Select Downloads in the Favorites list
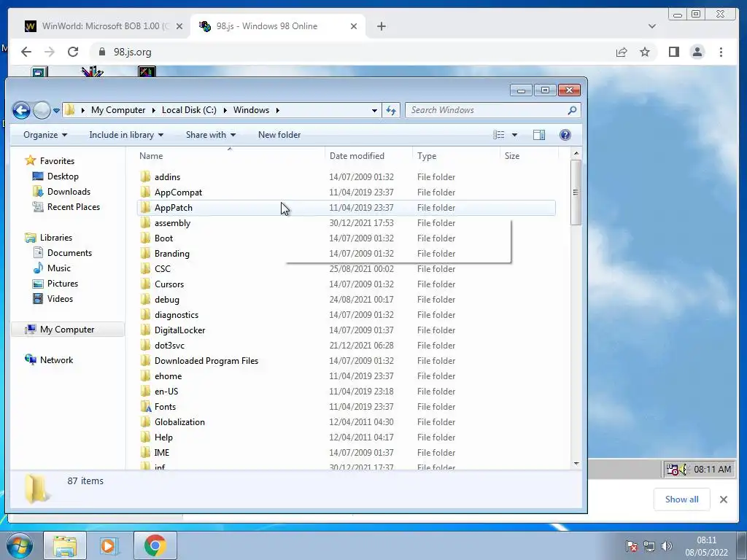 pos(69,192)
